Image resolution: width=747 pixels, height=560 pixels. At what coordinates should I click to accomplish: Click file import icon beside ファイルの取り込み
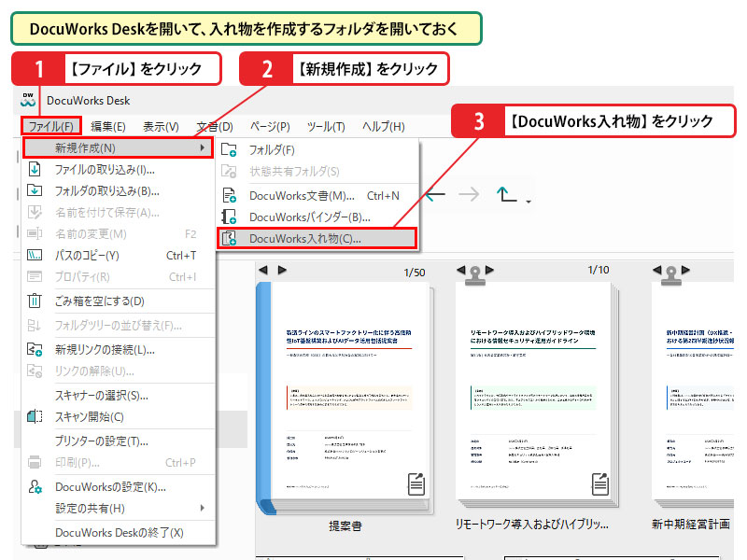tap(35, 169)
